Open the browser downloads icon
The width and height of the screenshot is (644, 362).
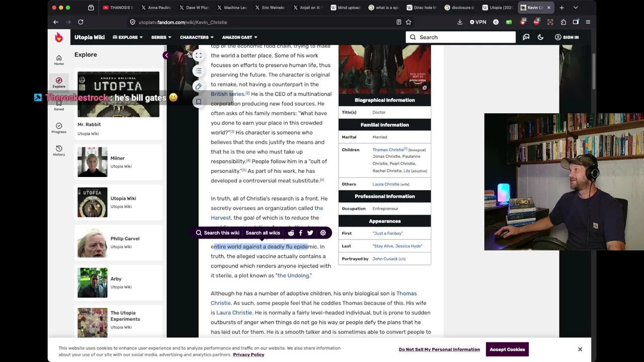point(459,22)
